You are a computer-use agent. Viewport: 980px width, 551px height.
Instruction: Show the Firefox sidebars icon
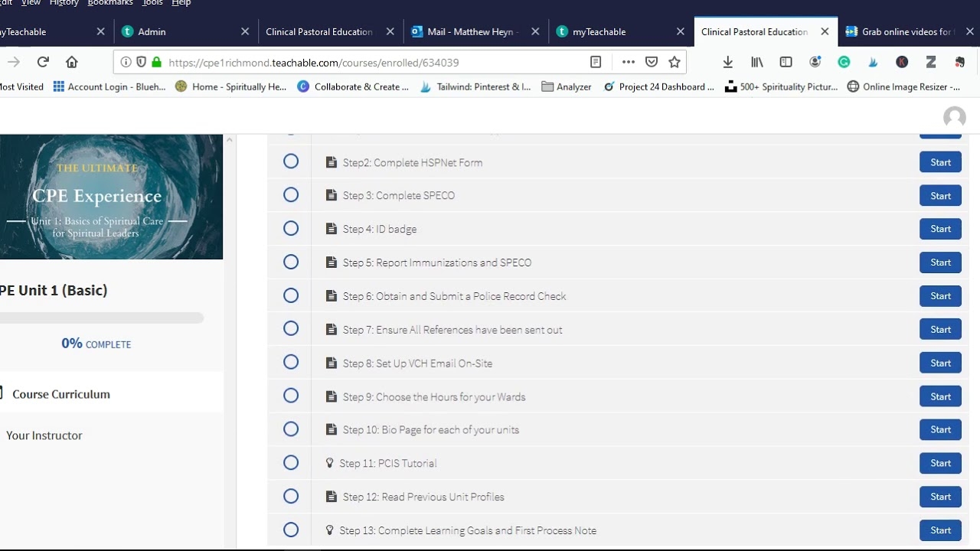(x=786, y=62)
